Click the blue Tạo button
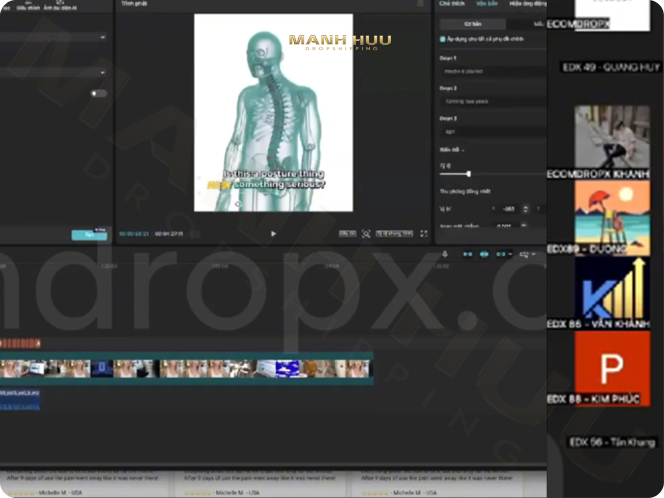Viewport: 664px width, 498px height. click(x=89, y=235)
